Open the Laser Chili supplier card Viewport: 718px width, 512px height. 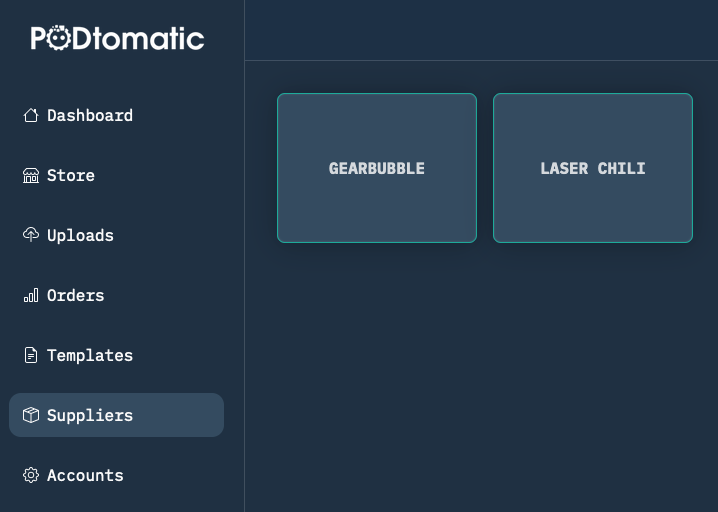[593, 168]
